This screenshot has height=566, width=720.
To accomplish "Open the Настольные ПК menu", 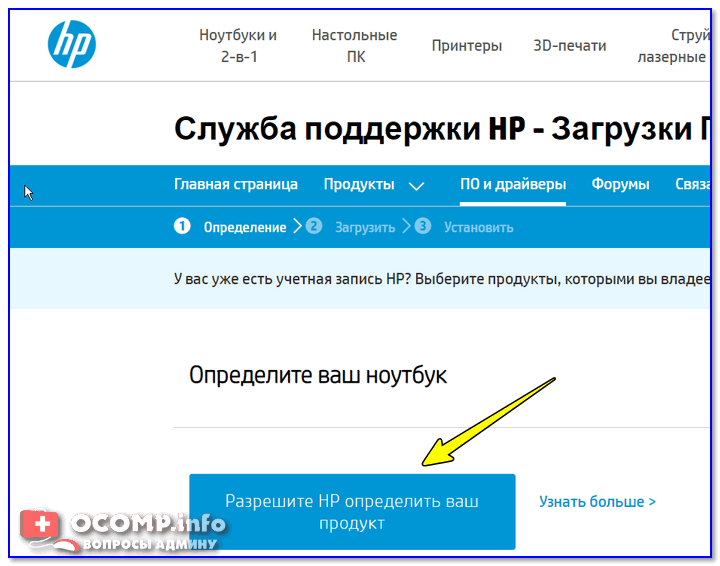I will point(354,45).
